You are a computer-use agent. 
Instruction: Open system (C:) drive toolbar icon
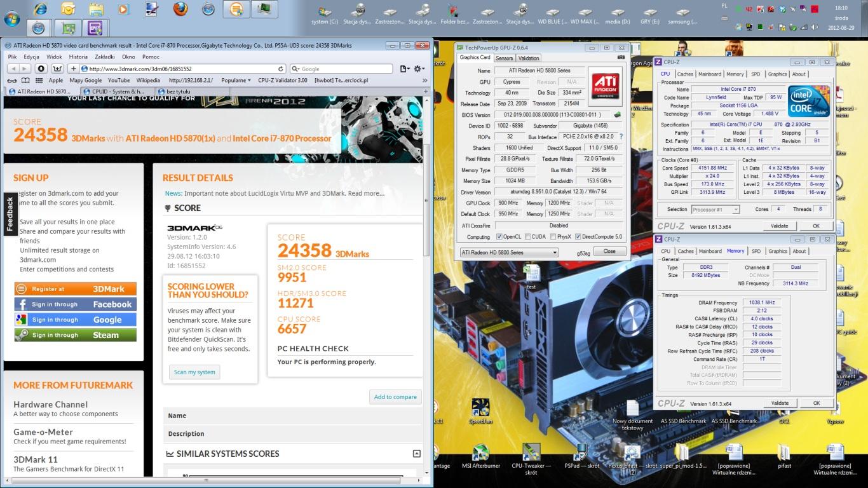(x=325, y=15)
